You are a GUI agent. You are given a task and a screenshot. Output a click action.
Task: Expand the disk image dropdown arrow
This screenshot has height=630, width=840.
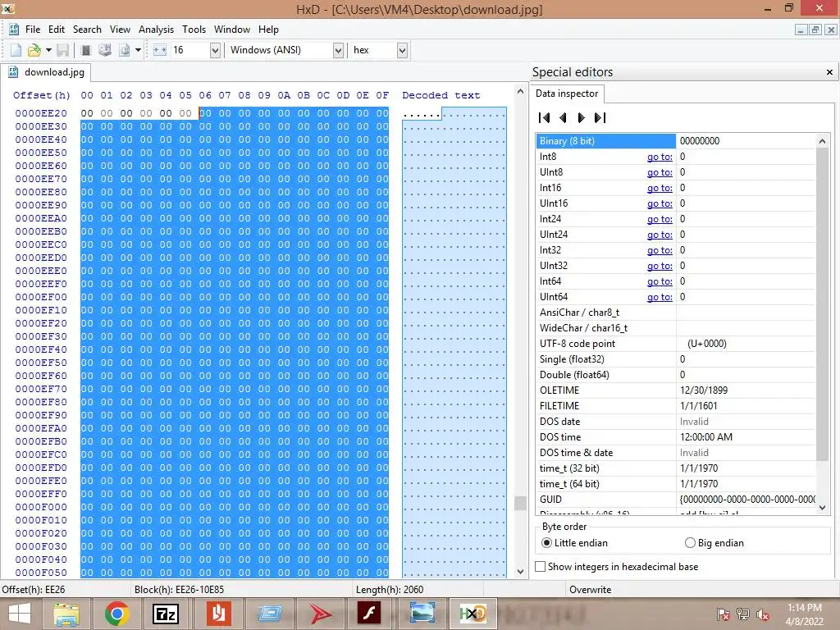coord(138,50)
